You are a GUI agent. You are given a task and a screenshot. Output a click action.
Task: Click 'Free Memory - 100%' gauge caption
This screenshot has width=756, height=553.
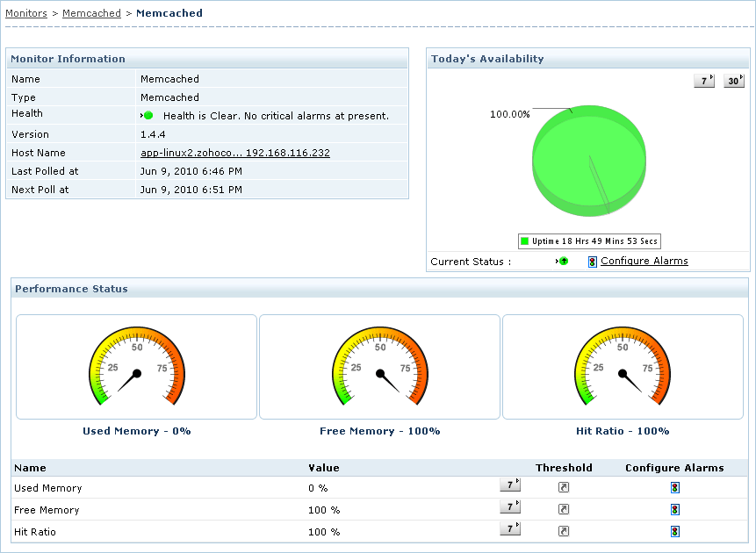click(380, 431)
